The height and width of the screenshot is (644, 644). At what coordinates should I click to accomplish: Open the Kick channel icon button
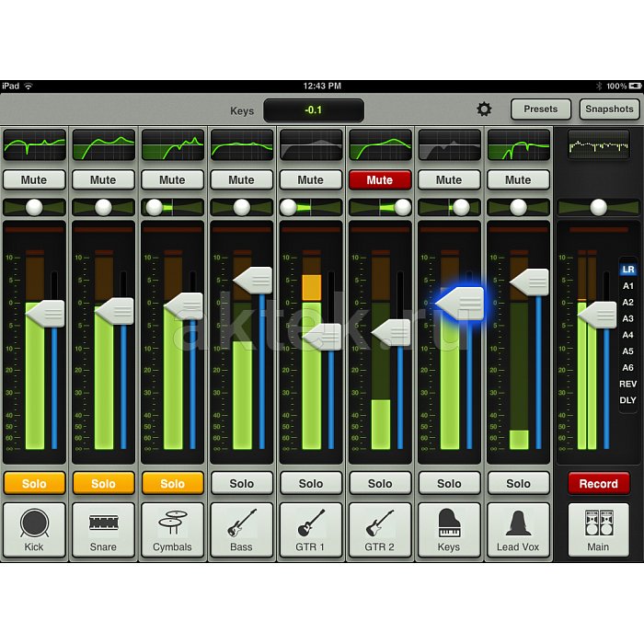click(x=34, y=530)
